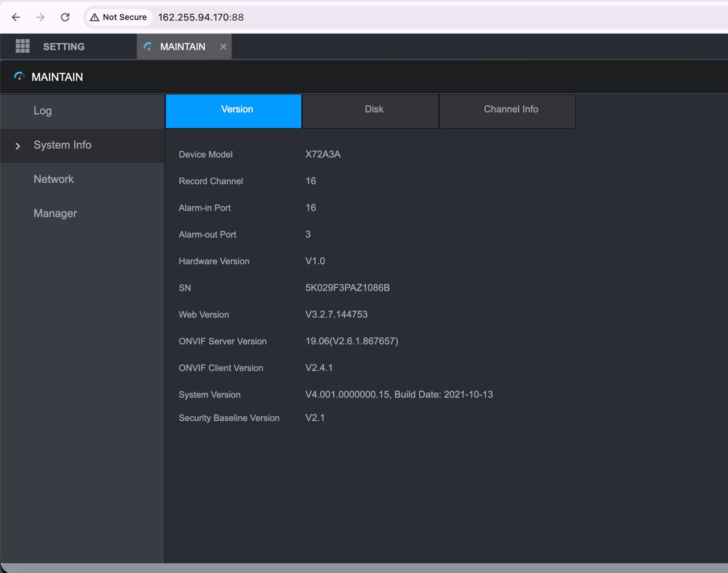This screenshot has width=728, height=573.
Task: Click the Device Model label
Action: coord(205,154)
